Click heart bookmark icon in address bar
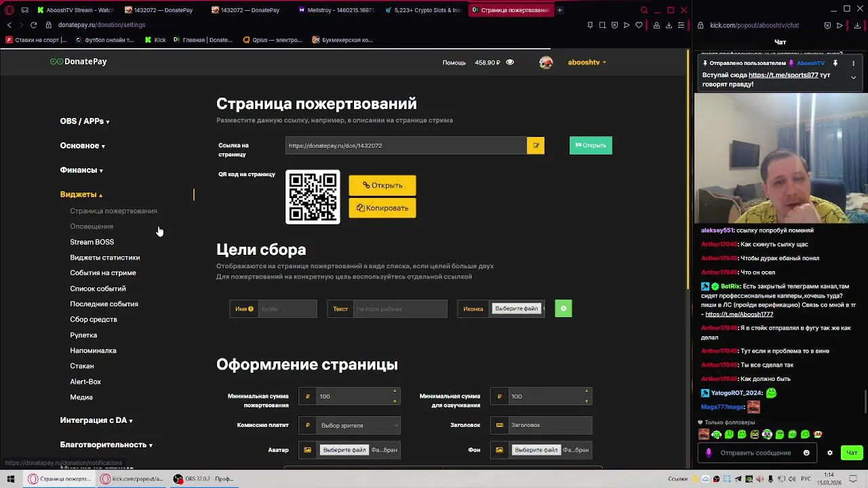The width and height of the screenshot is (868, 488). point(639,25)
